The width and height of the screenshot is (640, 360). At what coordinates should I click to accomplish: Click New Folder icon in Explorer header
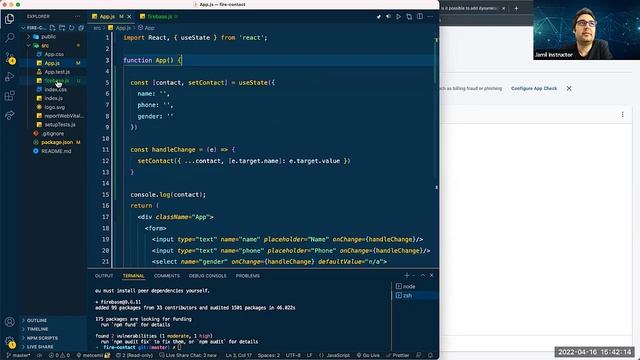coord(62,28)
